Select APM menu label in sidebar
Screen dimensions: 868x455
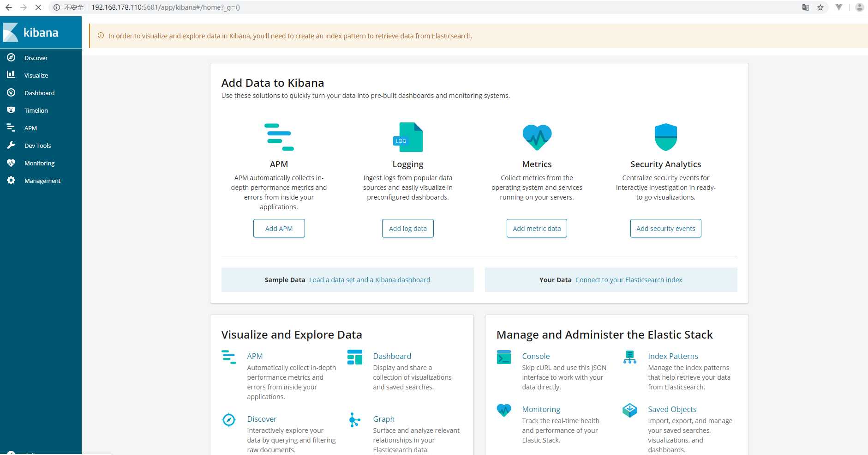click(30, 128)
